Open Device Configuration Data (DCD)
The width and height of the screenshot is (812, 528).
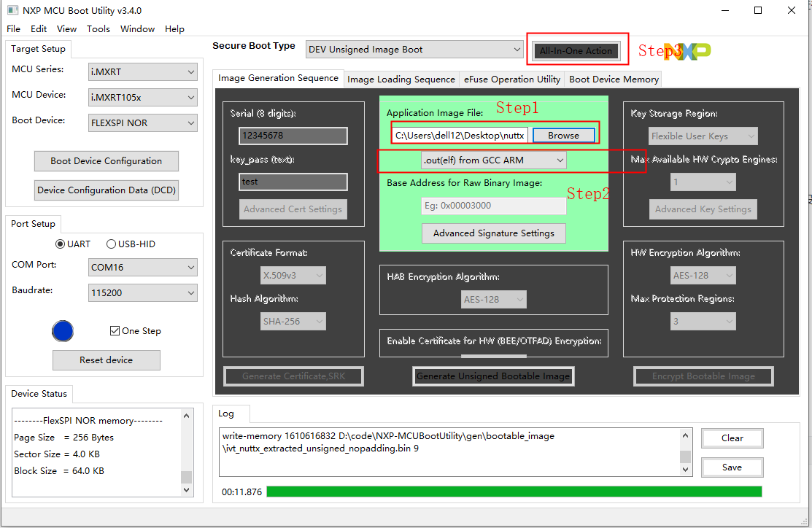click(107, 190)
